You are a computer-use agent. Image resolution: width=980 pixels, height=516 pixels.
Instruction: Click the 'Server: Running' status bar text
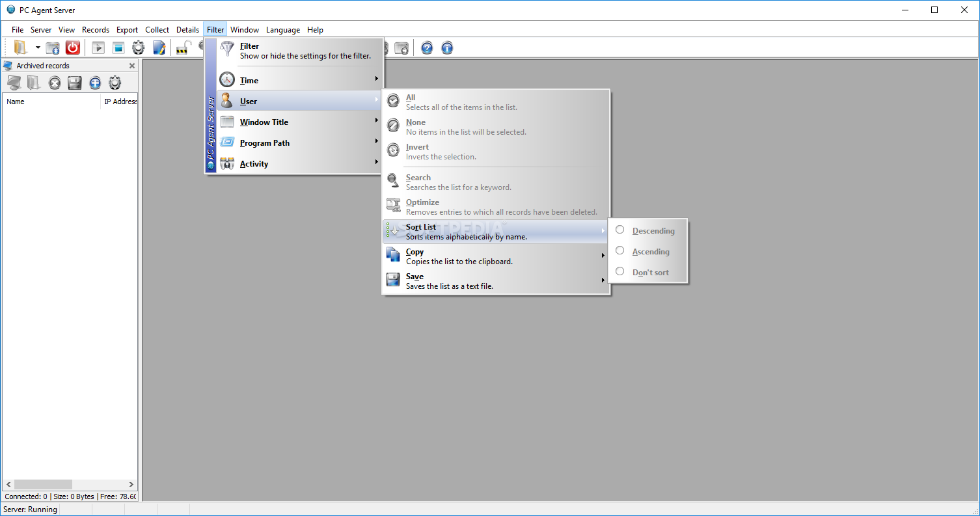[31, 509]
